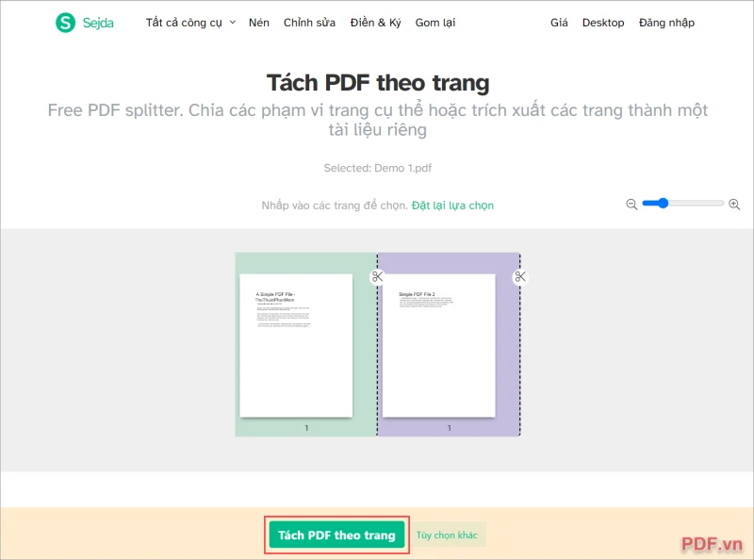Click the Tách PDF theo trang page heading
Image resolution: width=754 pixels, height=560 pixels.
tap(378, 83)
